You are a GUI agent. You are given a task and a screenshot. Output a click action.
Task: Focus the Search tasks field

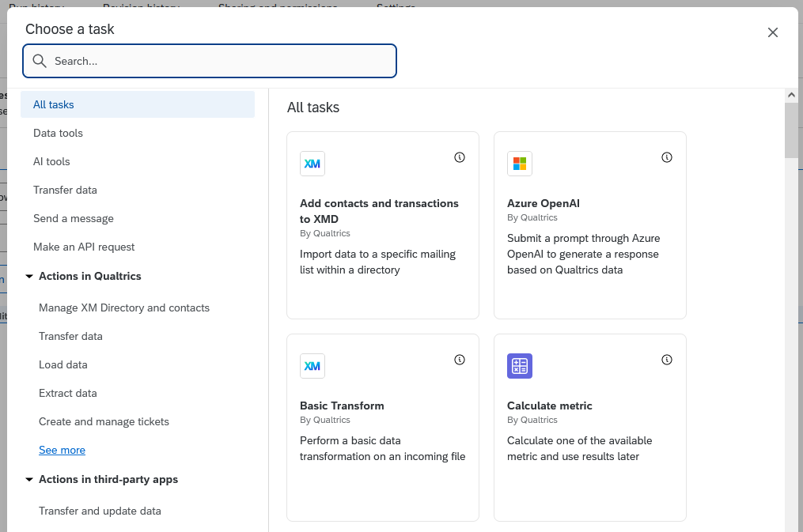click(x=210, y=61)
